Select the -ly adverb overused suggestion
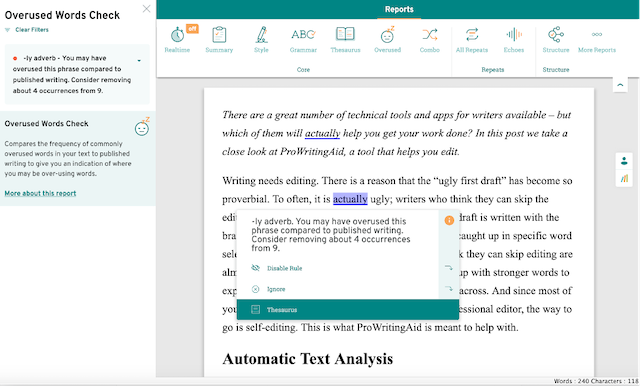The height and width of the screenshot is (386, 640). pos(77,74)
